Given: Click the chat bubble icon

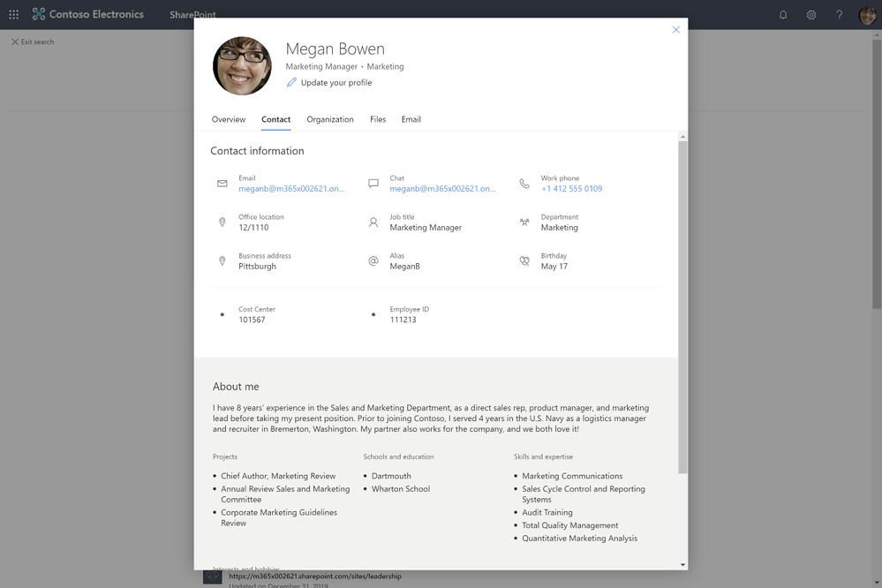Looking at the screenshot, I should [x=373, y=184].
